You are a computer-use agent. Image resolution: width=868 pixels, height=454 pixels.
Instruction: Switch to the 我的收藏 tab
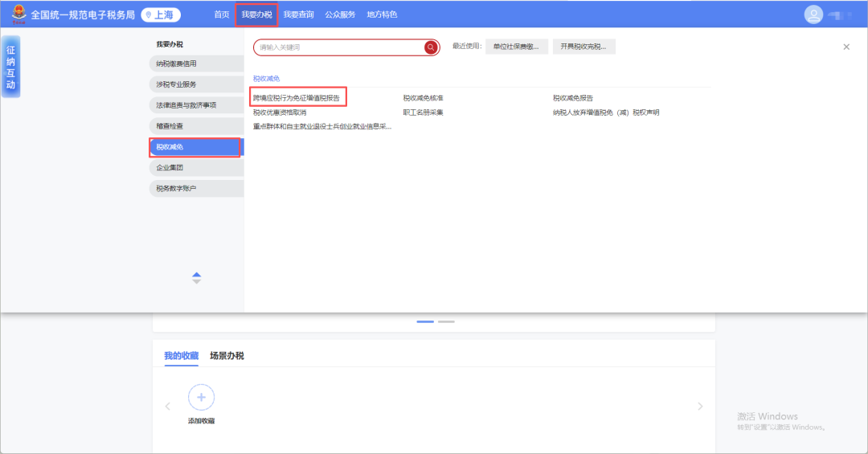point(181,355)
